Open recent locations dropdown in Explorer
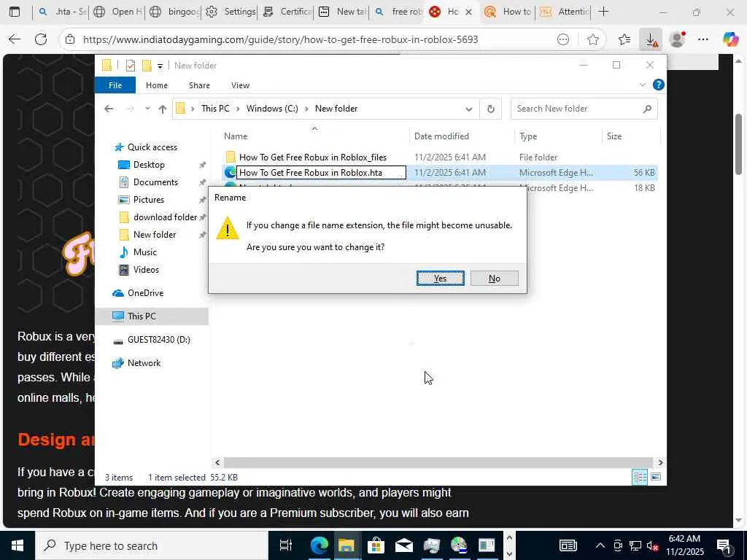The width and height of the screenshot is (747, 560). click(x=147, y=109)
